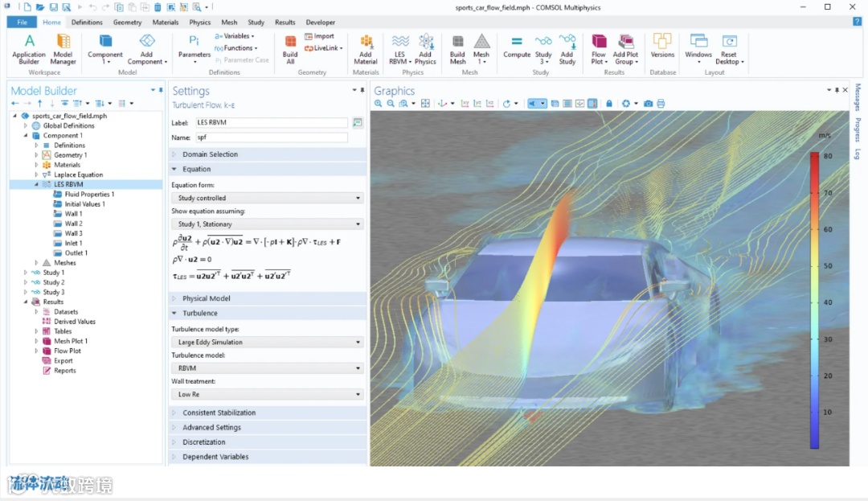Select the YZ view icon
868x501 pixels.
point(477,104)
